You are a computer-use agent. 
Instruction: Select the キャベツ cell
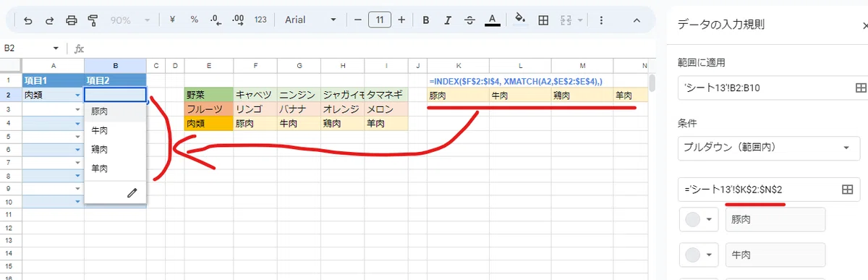[x=255, y=95]
